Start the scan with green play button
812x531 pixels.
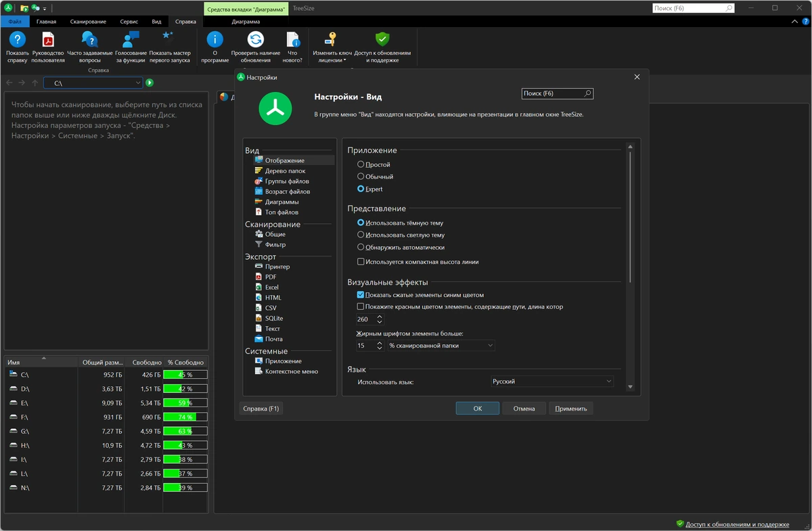click(x=150, y=83)
